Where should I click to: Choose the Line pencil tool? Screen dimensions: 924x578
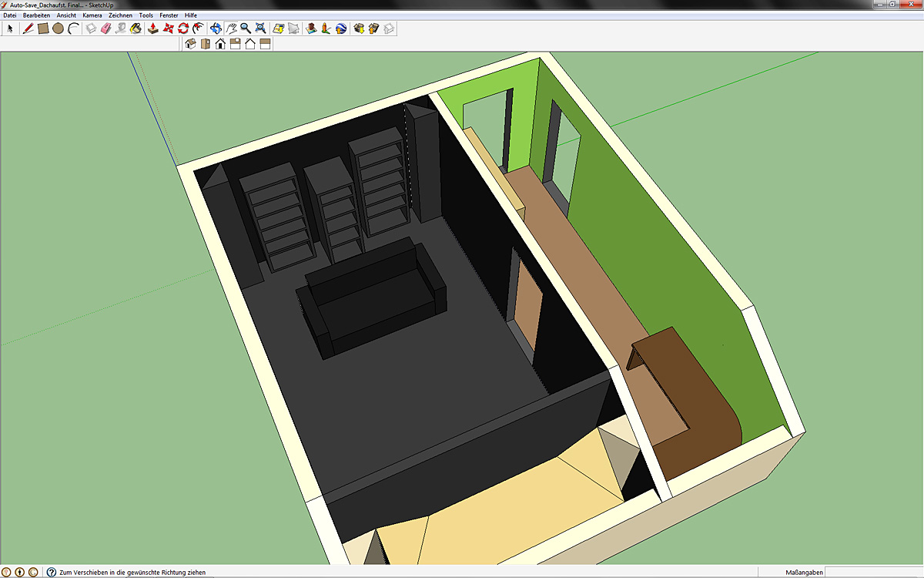pyautogui.click(x=28, y=29)
